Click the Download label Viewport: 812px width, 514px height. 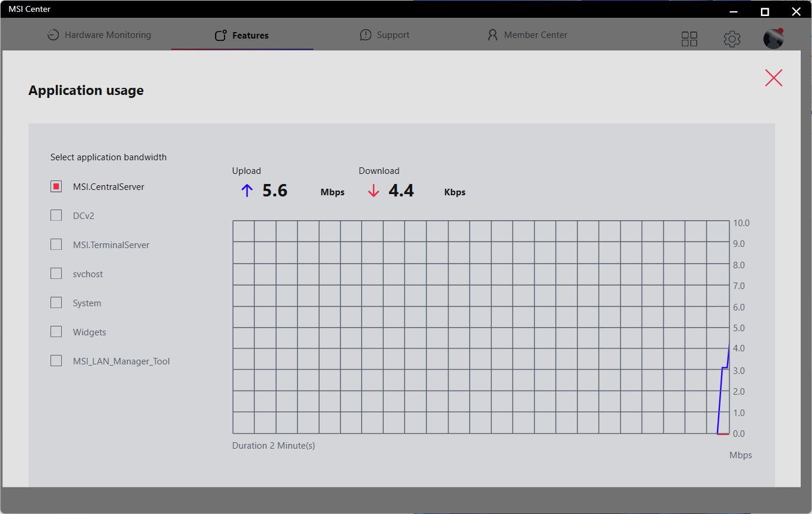click(379, 171)
